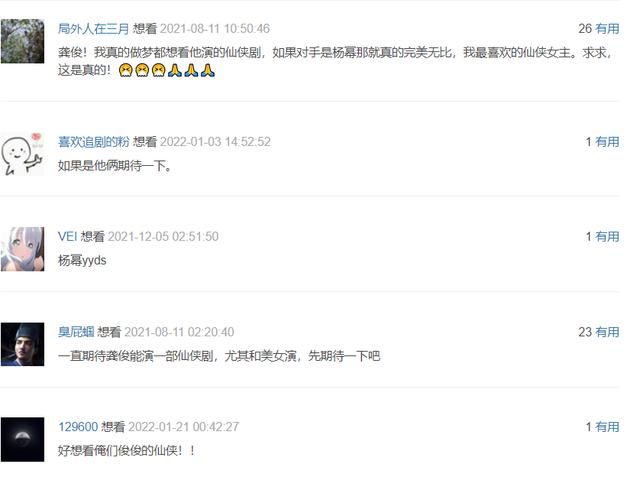The width and height of the screenshot is (640, 477).
Task: Open avatar of user 局外人在三月
Action: pos(22,41)
